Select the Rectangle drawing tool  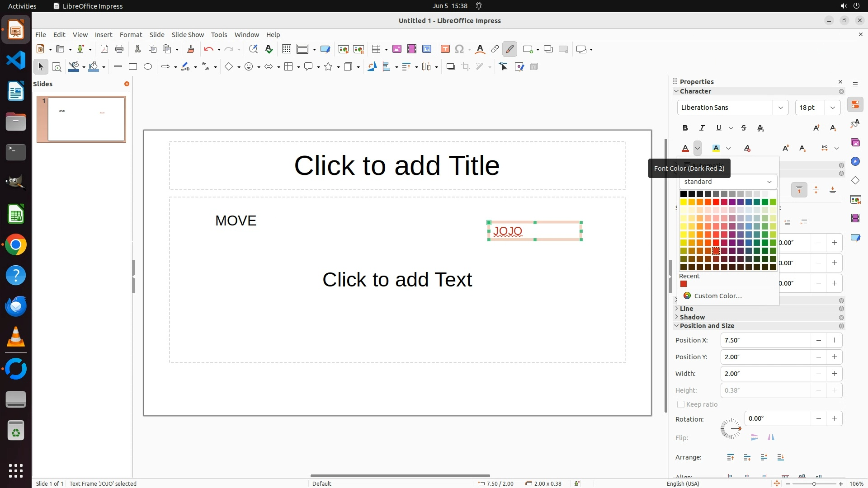tap(133, 67)
